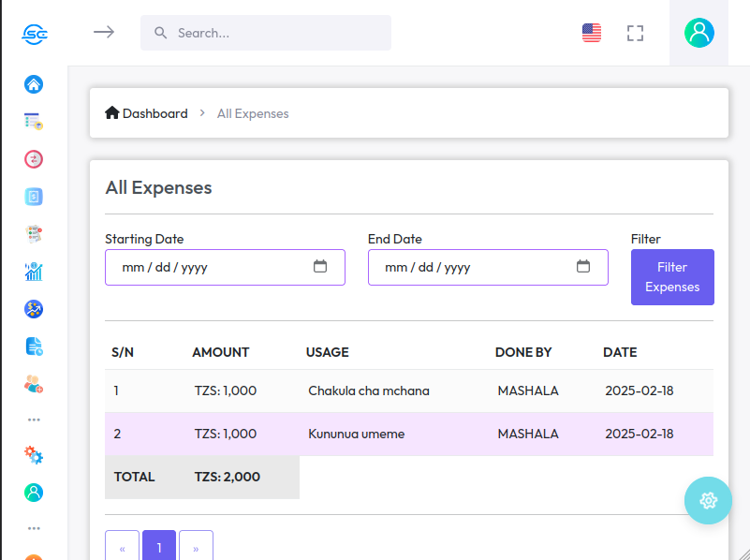Go to previous page with « button

123,548
